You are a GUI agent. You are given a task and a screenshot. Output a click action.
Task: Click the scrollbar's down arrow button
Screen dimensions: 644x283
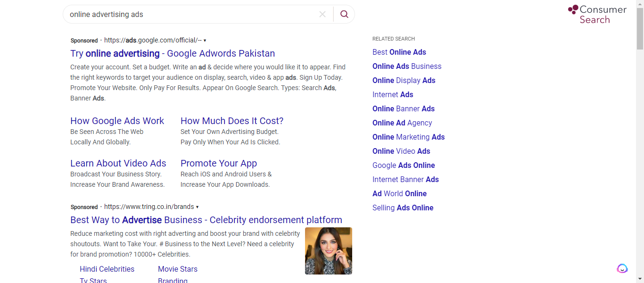[640, 279]
